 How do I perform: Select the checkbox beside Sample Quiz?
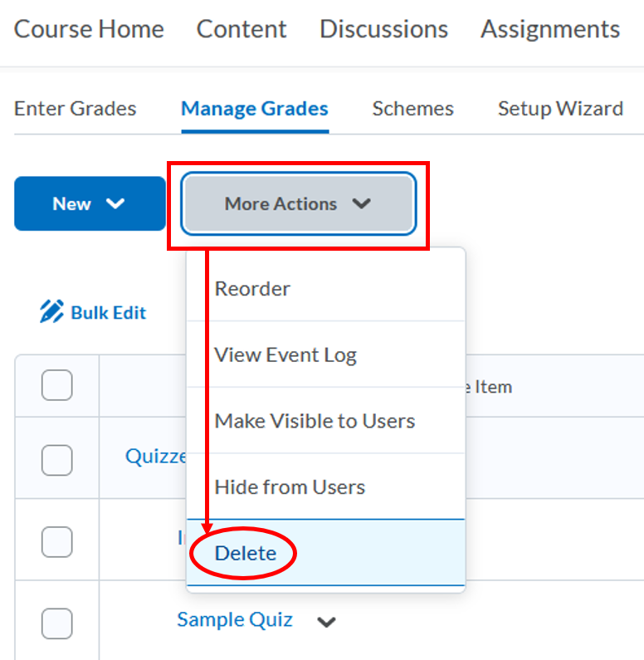point(56,623)
